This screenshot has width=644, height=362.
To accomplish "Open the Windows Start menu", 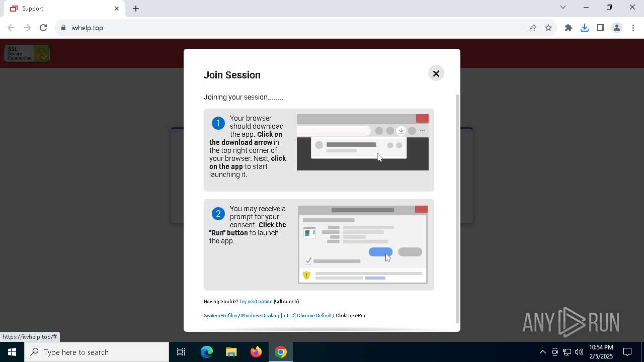I will 12,352.
